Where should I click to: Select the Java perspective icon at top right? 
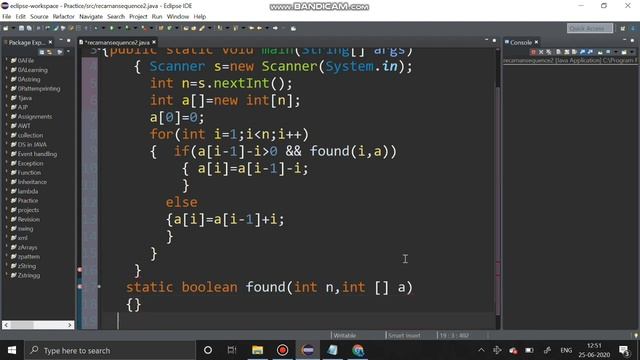(x=633, y=28)
